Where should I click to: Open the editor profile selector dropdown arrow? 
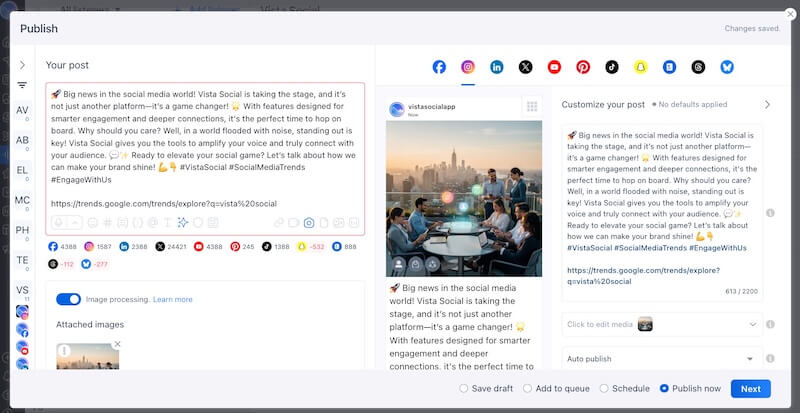click(x=74, y=223)
